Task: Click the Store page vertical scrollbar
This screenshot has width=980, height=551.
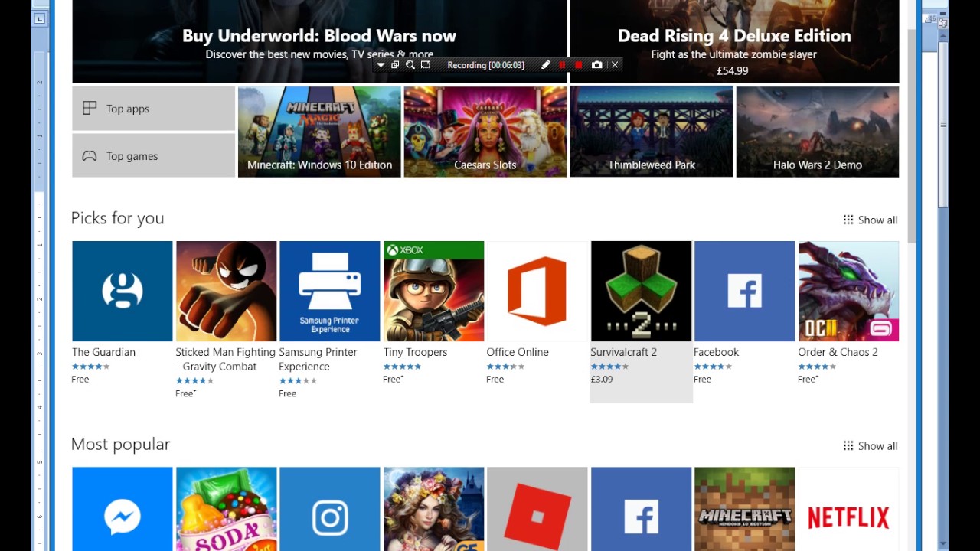Action: pos(911,138)
